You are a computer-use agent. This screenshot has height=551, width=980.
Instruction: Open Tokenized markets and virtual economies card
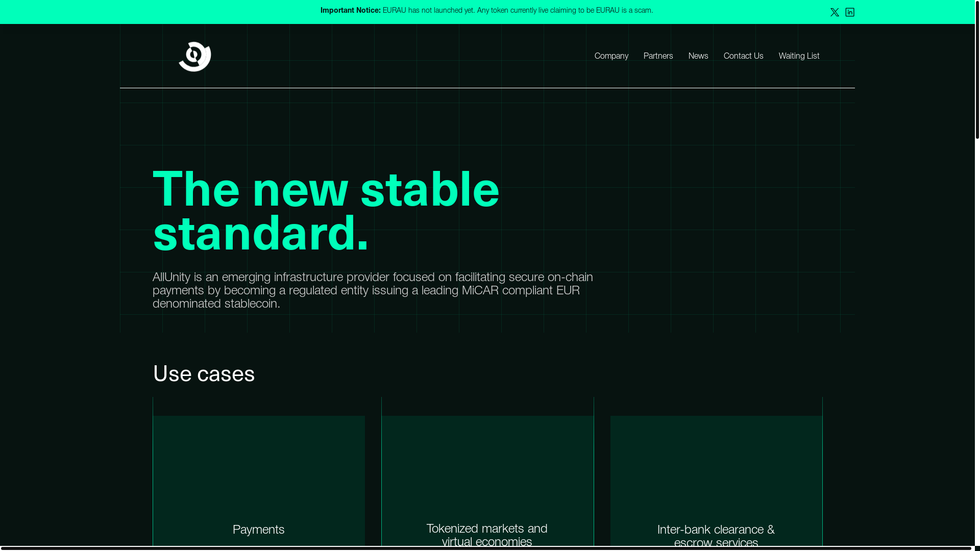[487, 481]
